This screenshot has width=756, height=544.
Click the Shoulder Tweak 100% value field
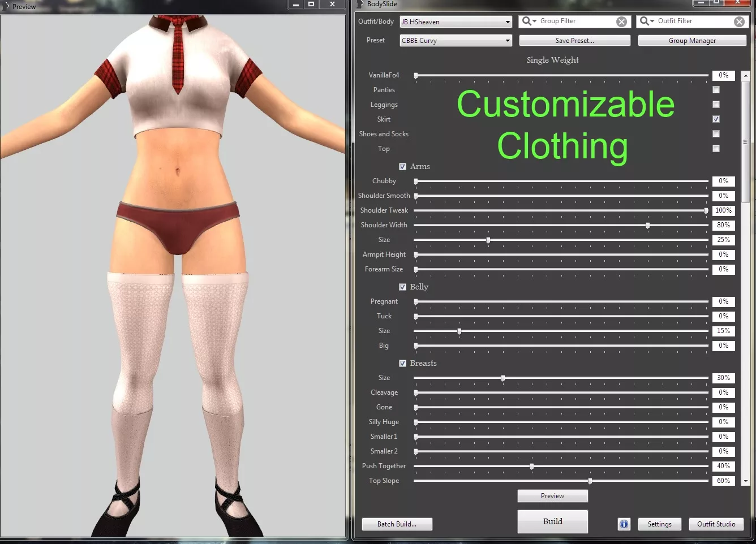pos(723,210)
